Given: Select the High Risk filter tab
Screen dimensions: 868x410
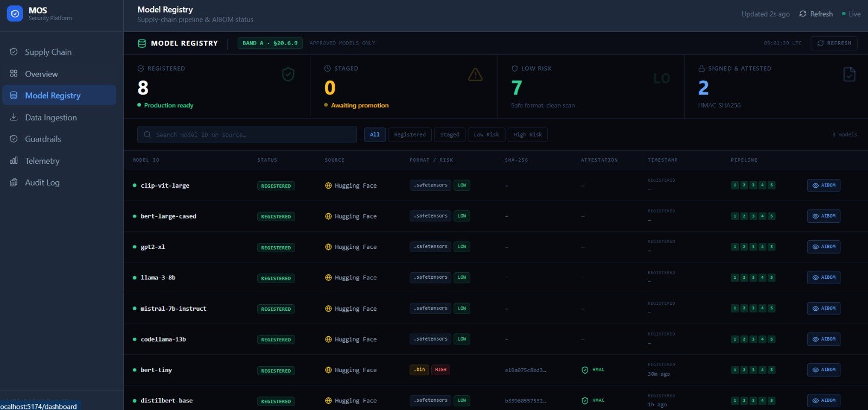Looking at the screenshot, I should click(528, 134).
